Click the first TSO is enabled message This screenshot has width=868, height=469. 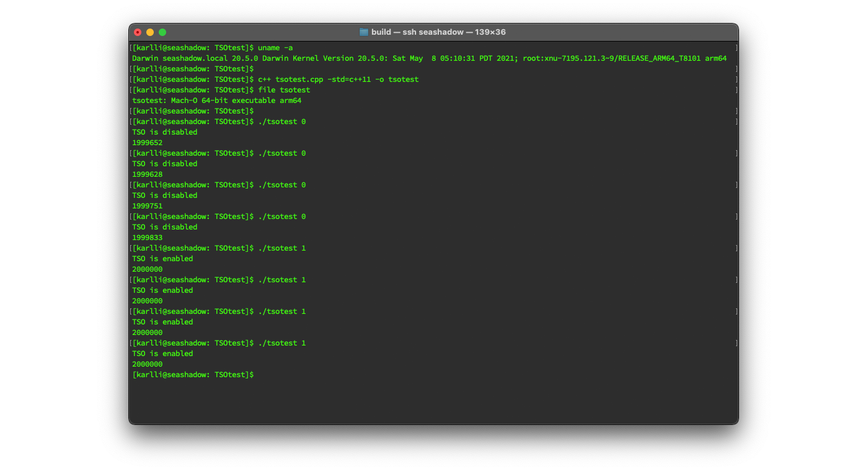162,258
